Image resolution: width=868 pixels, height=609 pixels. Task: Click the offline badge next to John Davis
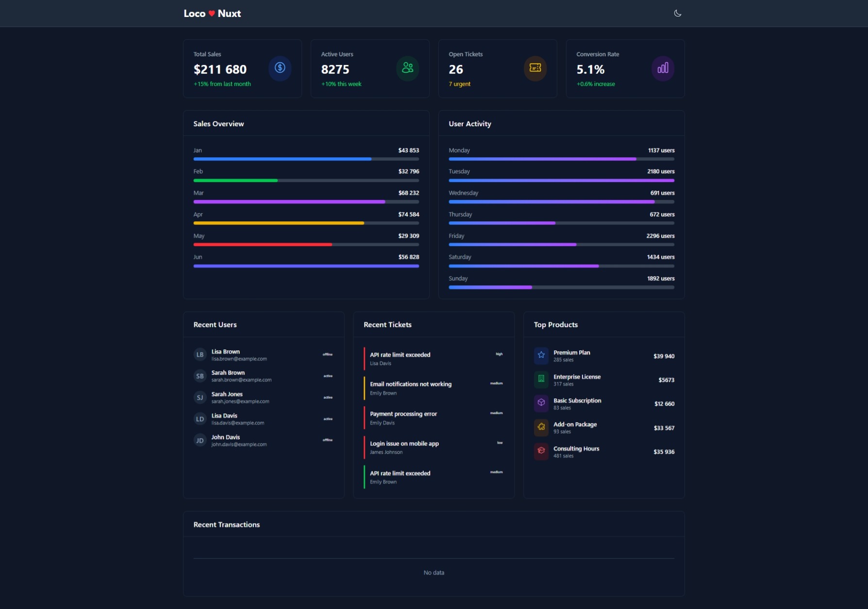click(x=328, y=440)
